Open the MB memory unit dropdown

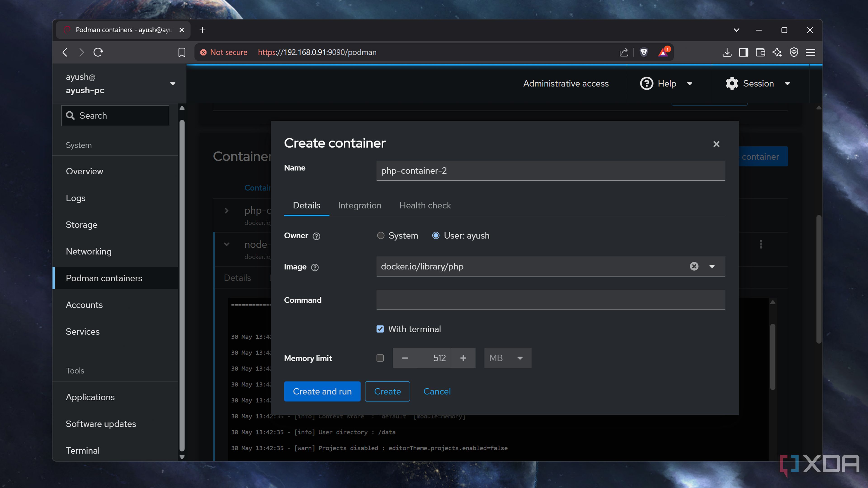point(508,358)
